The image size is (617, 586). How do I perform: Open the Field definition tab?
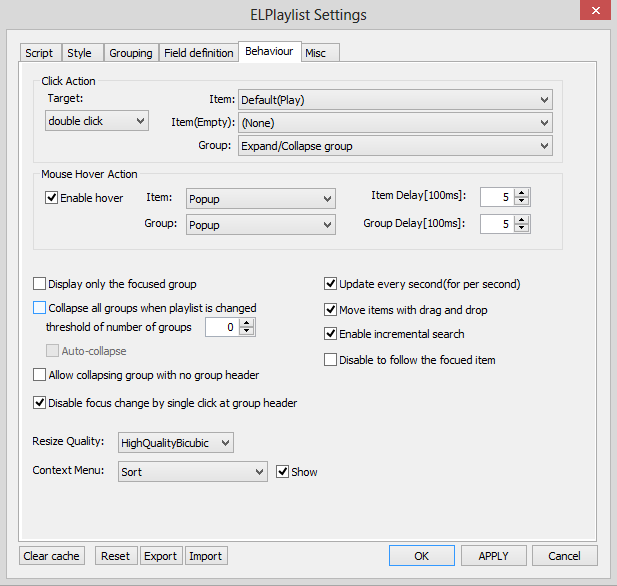tap(198, 53)
